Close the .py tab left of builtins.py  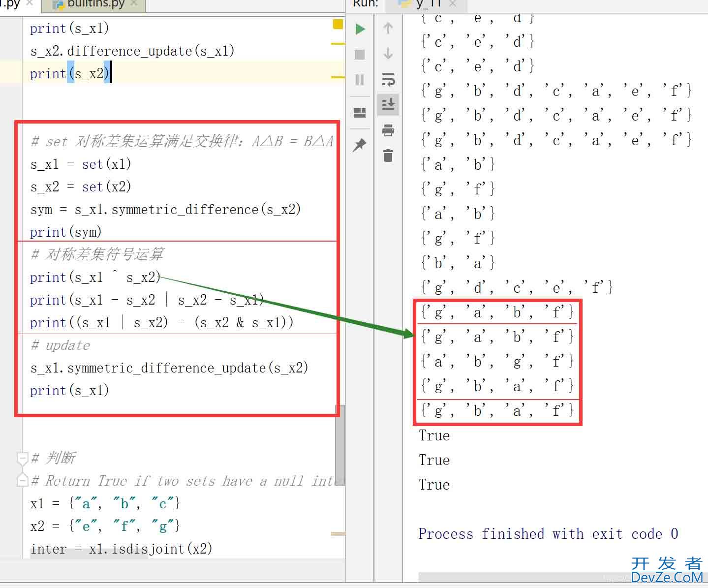[x=29, y=3]
